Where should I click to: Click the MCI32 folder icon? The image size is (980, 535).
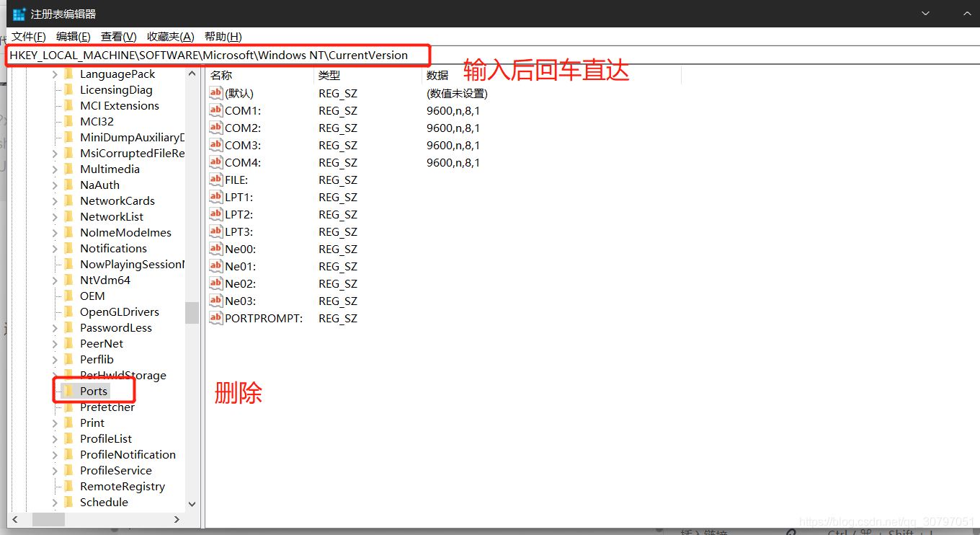[69, 121]
